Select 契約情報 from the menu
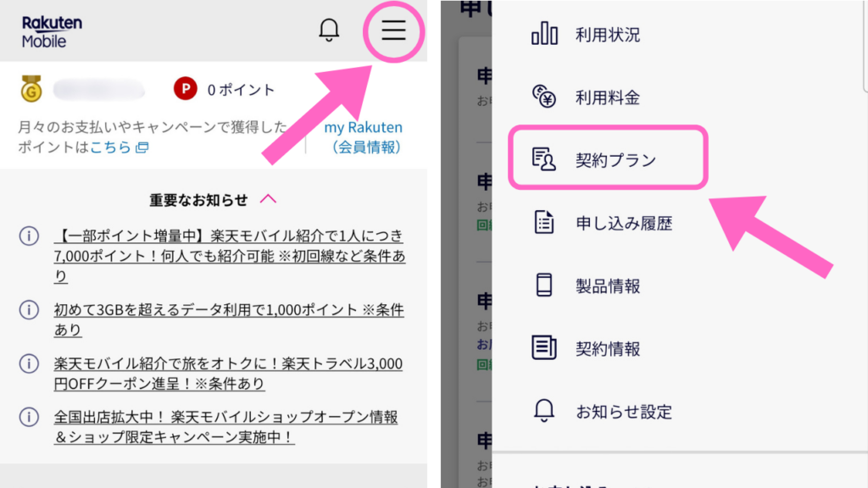Viewport: 868px width, 488px height. coord(608,348)
